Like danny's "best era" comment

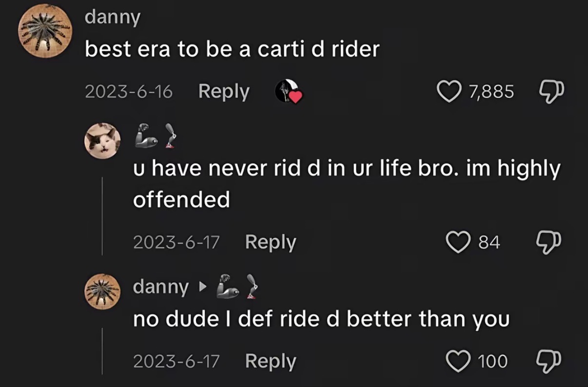(449, 91)
